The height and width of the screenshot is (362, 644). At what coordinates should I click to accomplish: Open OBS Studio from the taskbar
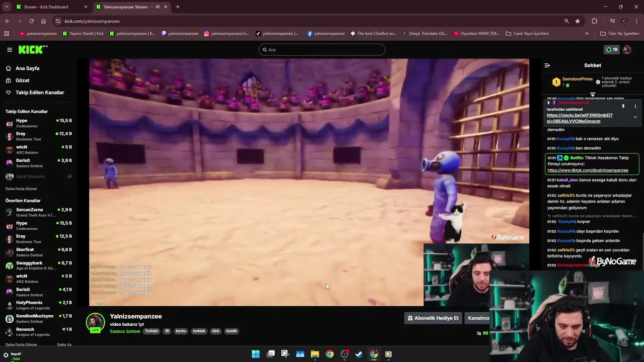(x=344, y=354)
